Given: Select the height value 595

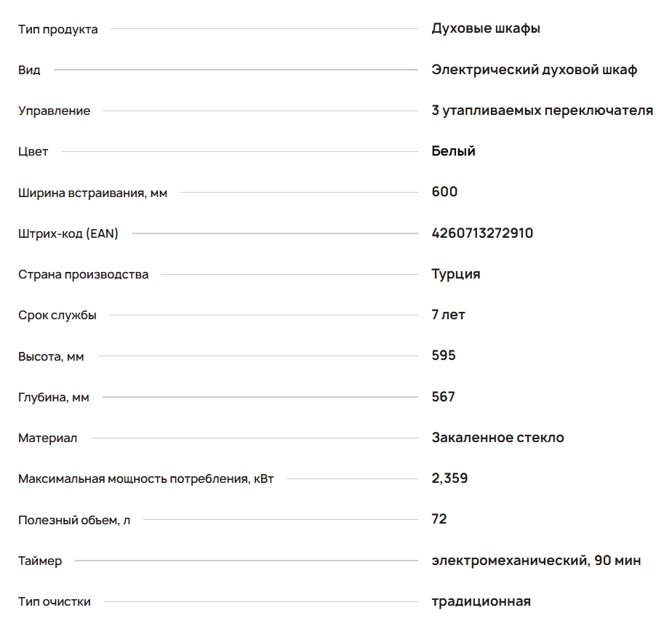Looking at the screenshot, I should click(443, 356).
